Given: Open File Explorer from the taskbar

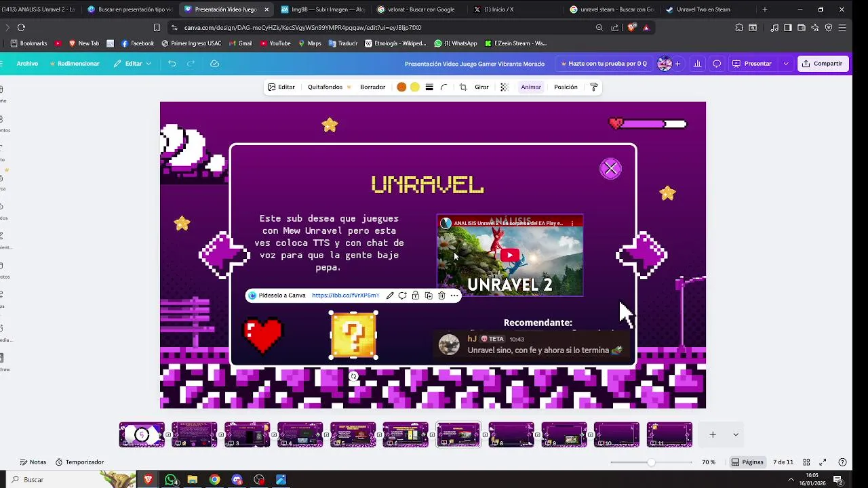Looking at the screenshot, I should (193, 480).
